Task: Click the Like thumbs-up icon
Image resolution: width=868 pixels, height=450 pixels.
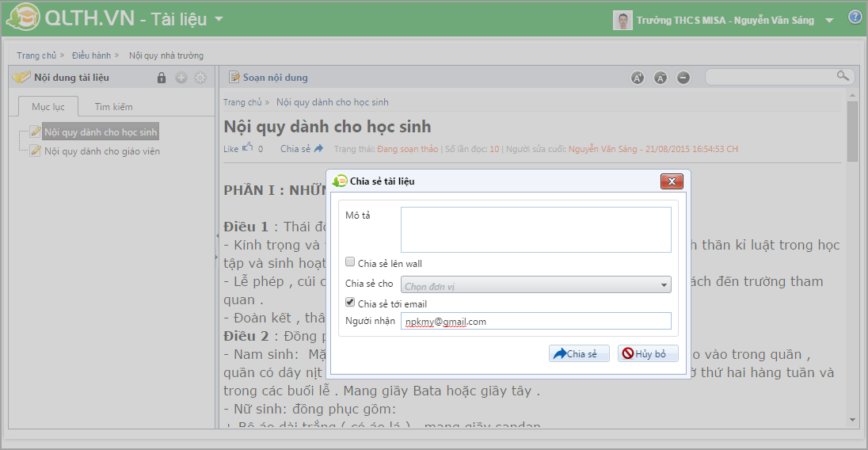Action: point(248,147)
